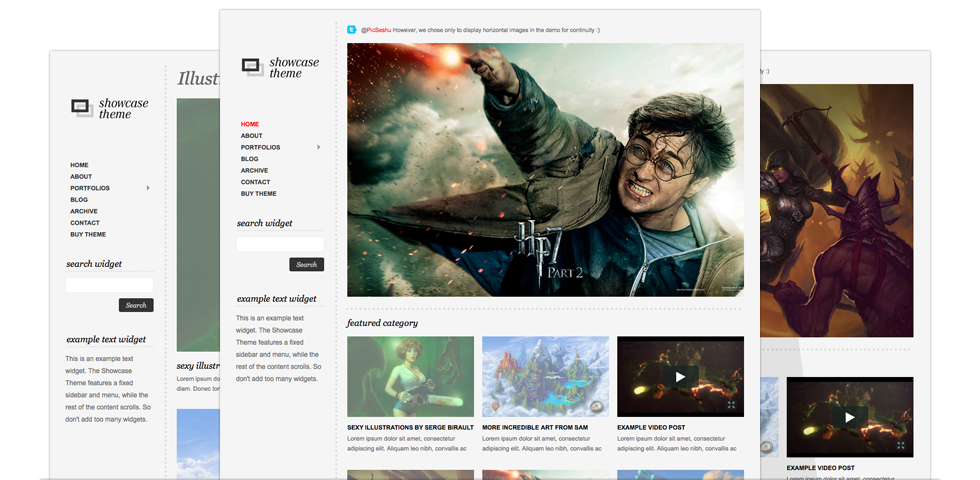980x480 pixels.
Task: Open Contact menu item in left window
Action: tap(84, 222)
